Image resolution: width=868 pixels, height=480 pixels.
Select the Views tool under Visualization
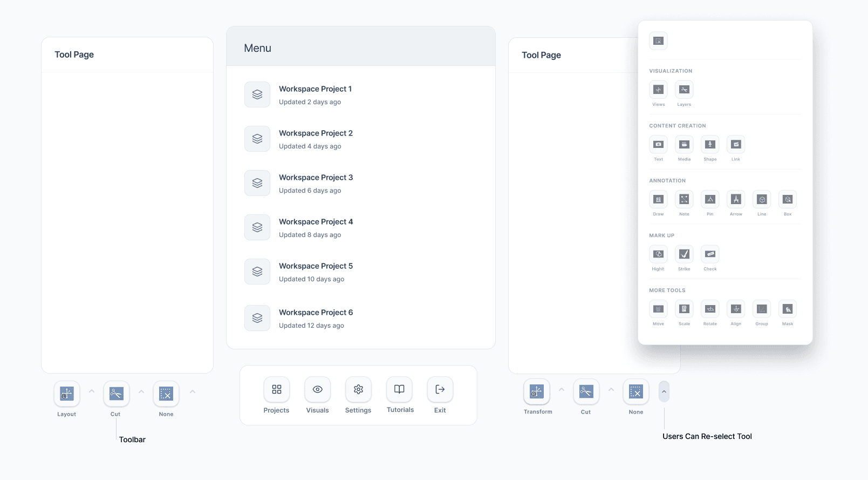[x=659, y=90]
